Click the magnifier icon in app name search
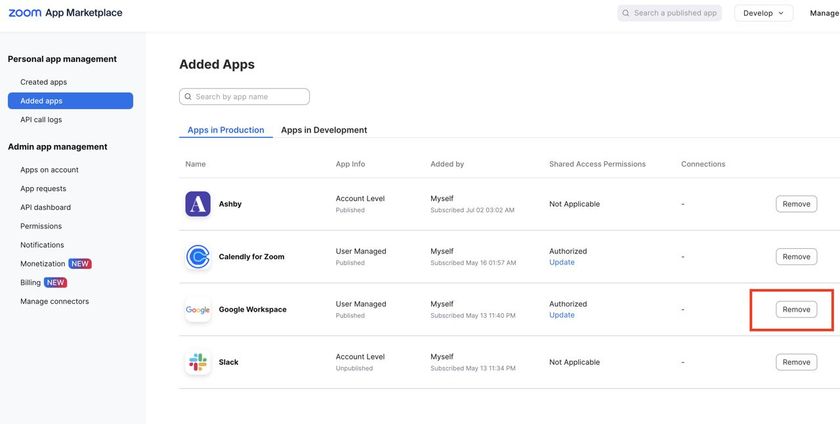This screenshot has width=840, height=424. click(187, 97)
